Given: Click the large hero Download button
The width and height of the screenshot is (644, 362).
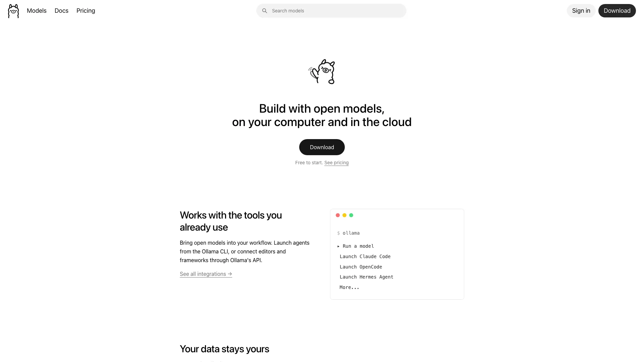Looking at the screenshot, I should 322,147.
